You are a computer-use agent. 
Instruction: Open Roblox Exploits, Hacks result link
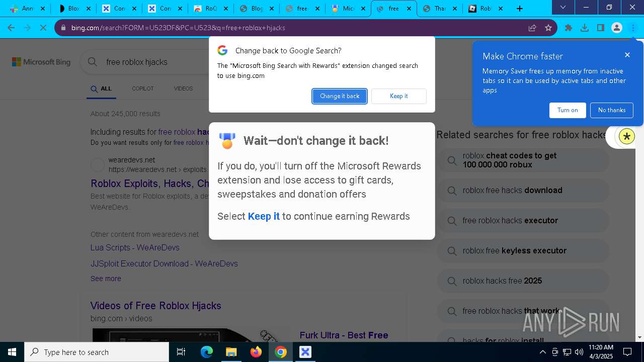point(150,184)
